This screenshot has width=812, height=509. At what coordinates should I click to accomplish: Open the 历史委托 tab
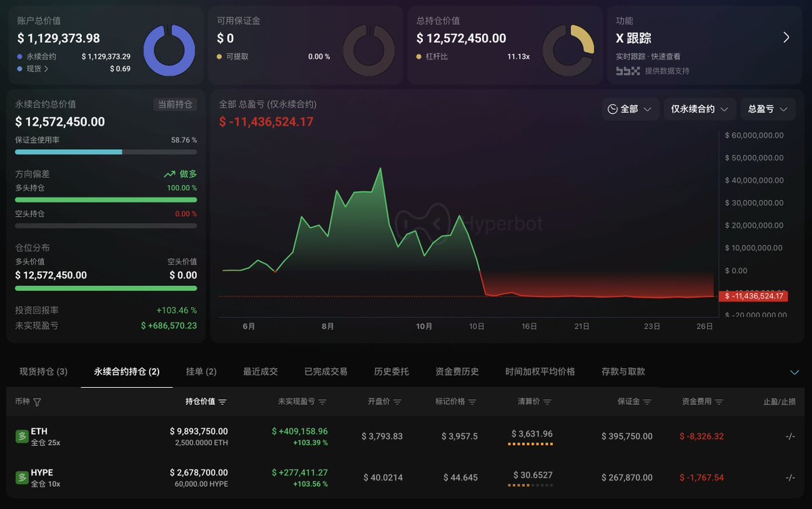(391, 371)
